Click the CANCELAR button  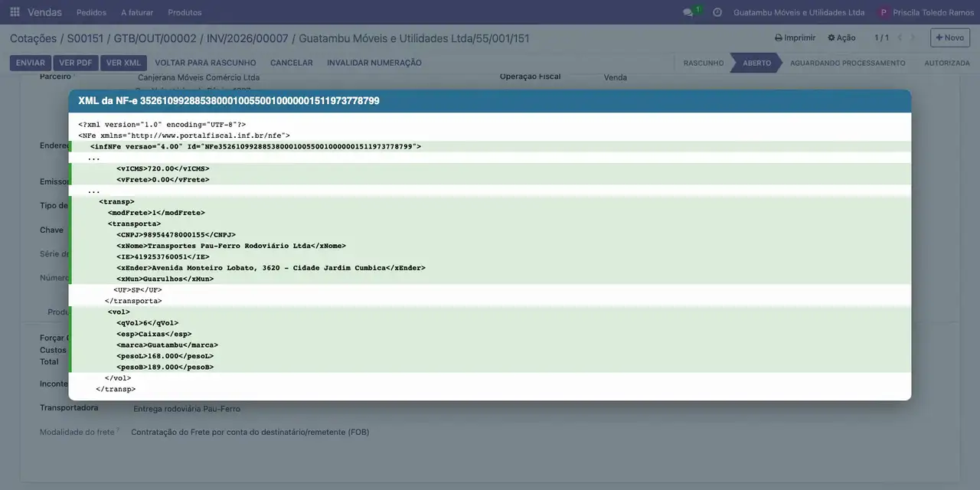[x=291, y=63]
